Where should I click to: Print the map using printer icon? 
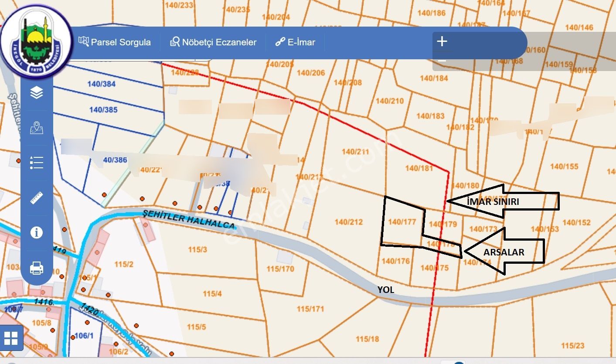click(x=37, y=268)
